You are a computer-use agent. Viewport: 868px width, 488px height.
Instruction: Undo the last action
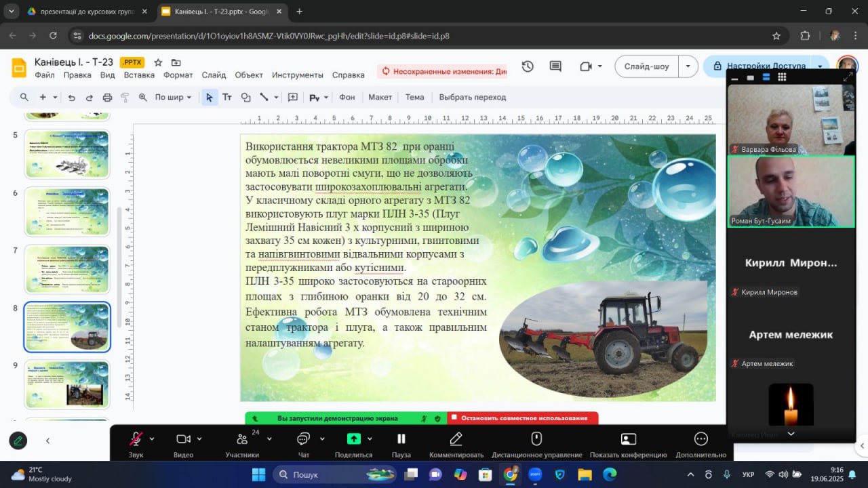click(x=72, y=97)
